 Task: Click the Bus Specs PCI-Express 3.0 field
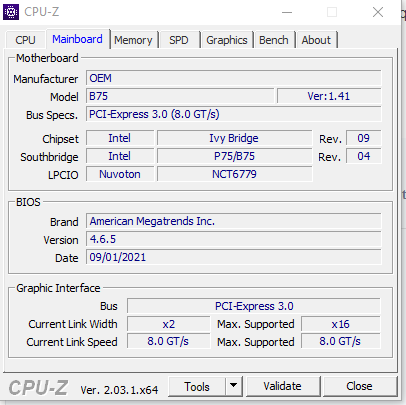point(234,114)
